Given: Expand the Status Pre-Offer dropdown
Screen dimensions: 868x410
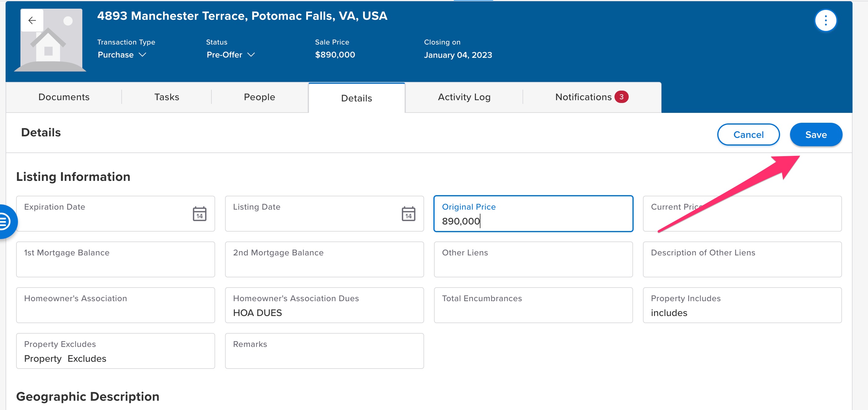Looking at the screenshot, I should (231, 55).
